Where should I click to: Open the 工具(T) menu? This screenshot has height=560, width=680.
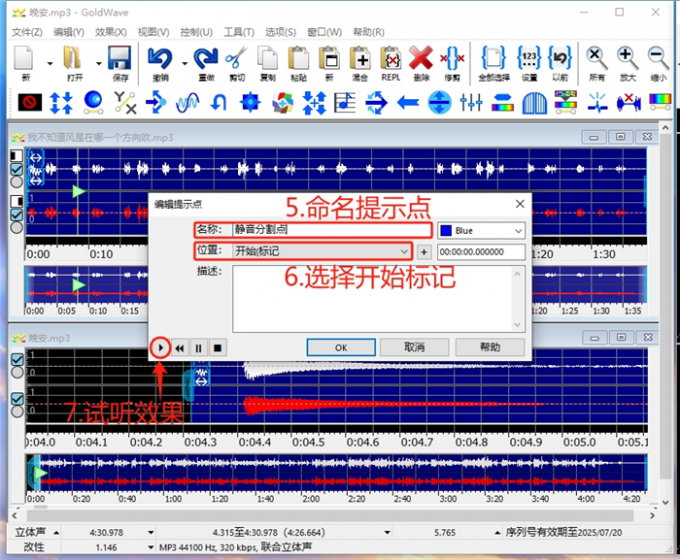239,32
